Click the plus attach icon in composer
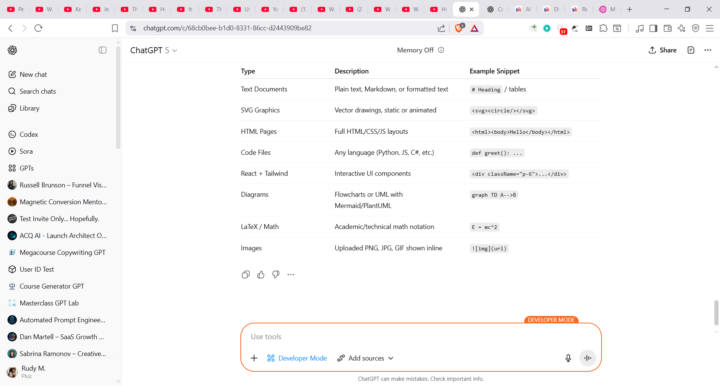The image size is (720, 386). (x=254, y=358)
